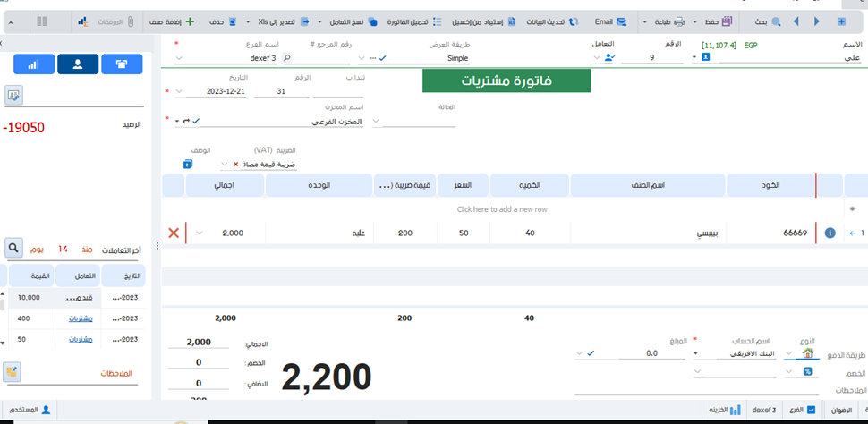Search reference number with magnifier icon
The height and width of the screenshot is (424, 868).
click(x=286, y=57)
